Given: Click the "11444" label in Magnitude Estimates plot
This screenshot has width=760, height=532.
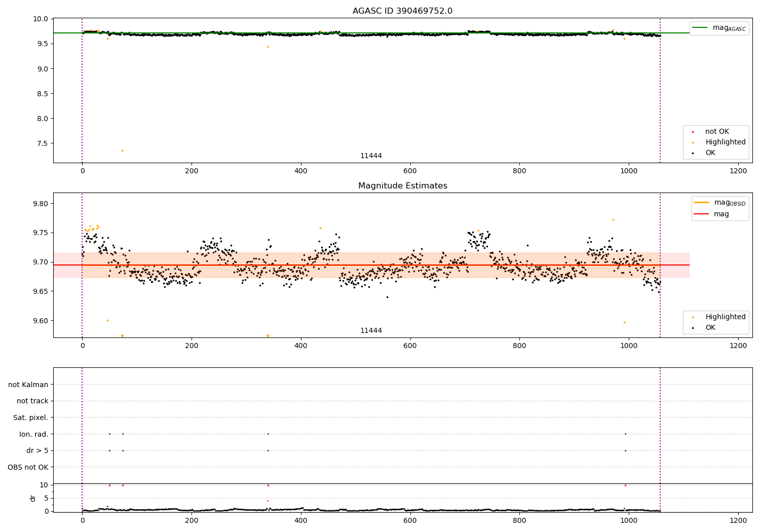Looking at the screenshot, I should click(371, 331).
